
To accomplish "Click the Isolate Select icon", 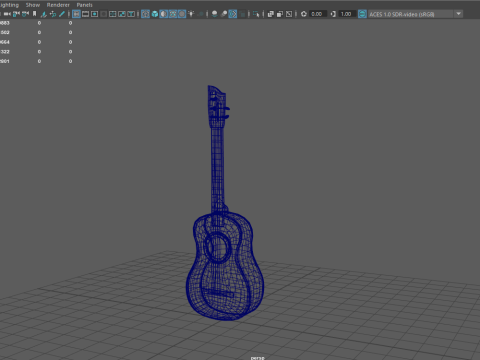I will click(x=256, y=14).
